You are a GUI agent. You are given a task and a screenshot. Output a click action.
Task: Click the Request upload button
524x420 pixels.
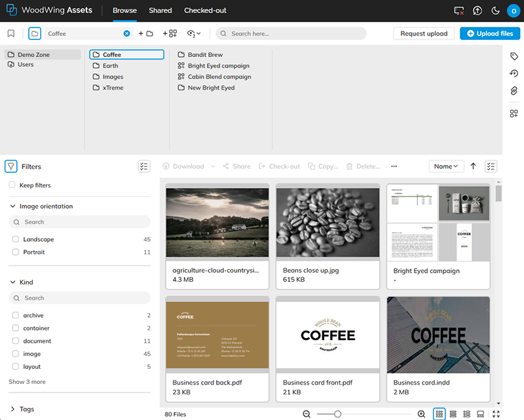pyautogui.click(x=424, y=33)
